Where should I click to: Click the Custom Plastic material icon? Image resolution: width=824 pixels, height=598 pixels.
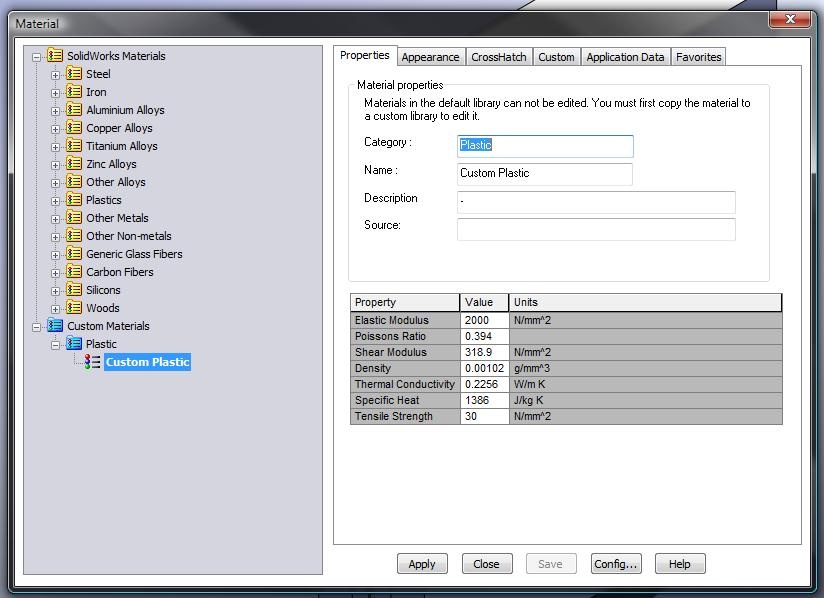[x=92, y=362]
